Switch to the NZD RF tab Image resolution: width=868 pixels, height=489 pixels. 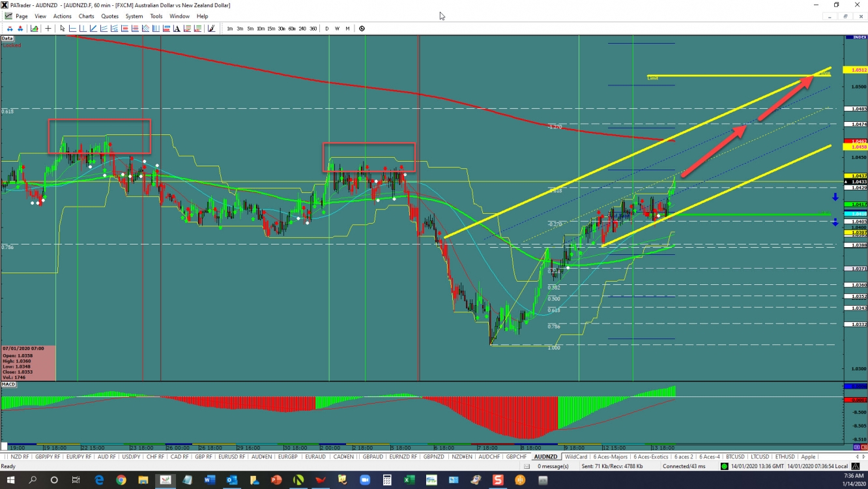pos(20,456)
